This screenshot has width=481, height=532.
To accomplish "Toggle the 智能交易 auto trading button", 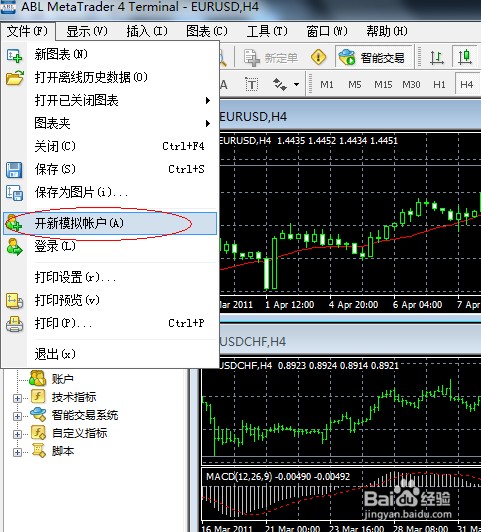I will point(374,57).
